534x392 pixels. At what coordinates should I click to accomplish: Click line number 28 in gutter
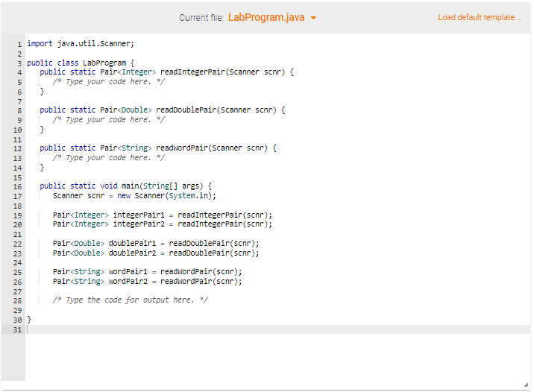pyautogui.click(x=17, y=301)
